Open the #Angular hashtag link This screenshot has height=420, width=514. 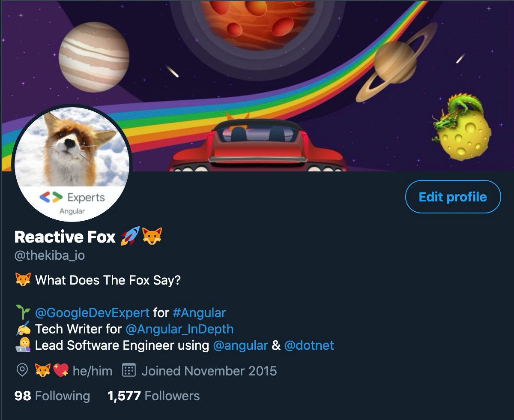click(x=199, y=313)
